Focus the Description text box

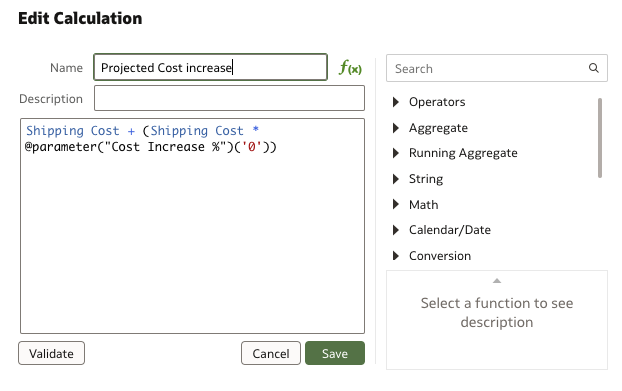tap(229, 98)
